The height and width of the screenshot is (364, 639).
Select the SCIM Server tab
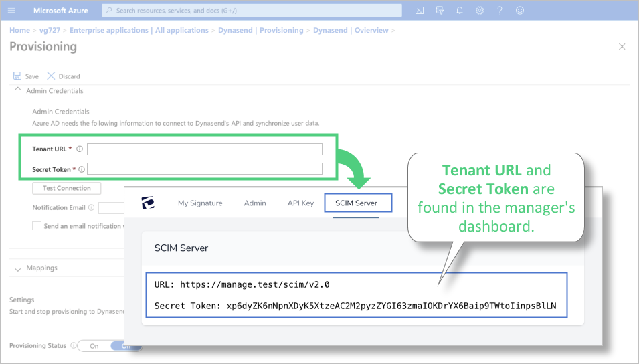tap(358, 203)
